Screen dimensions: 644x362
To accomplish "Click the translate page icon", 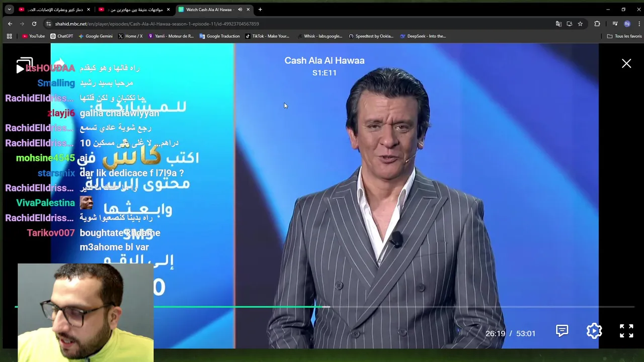I will click(x=558, y=24).
